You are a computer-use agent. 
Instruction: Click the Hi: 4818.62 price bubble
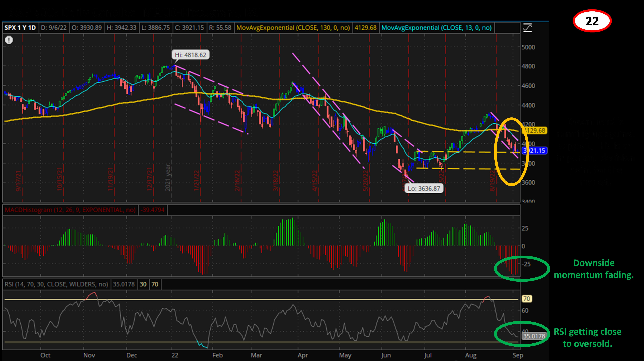click(191, 55)
